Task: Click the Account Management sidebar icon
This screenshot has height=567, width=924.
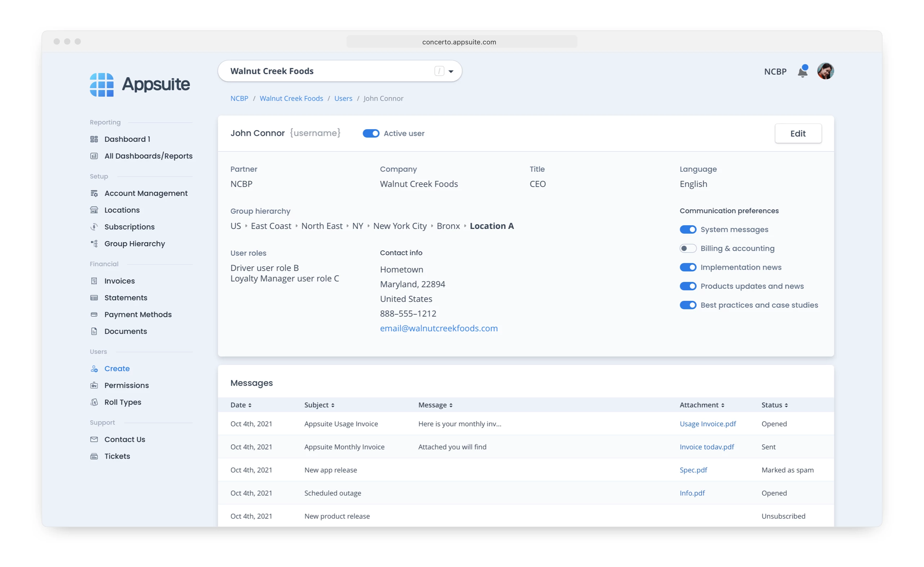Action: click(94, 193)
